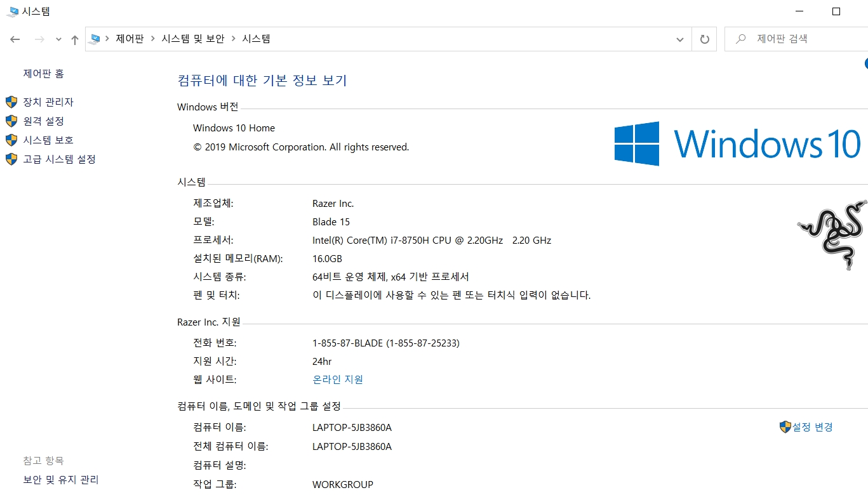The height and width of the screenshot is (495, 868).
Task: Click the 2019 Microsoft Corporation copyright text
Action: coord(301,147)
